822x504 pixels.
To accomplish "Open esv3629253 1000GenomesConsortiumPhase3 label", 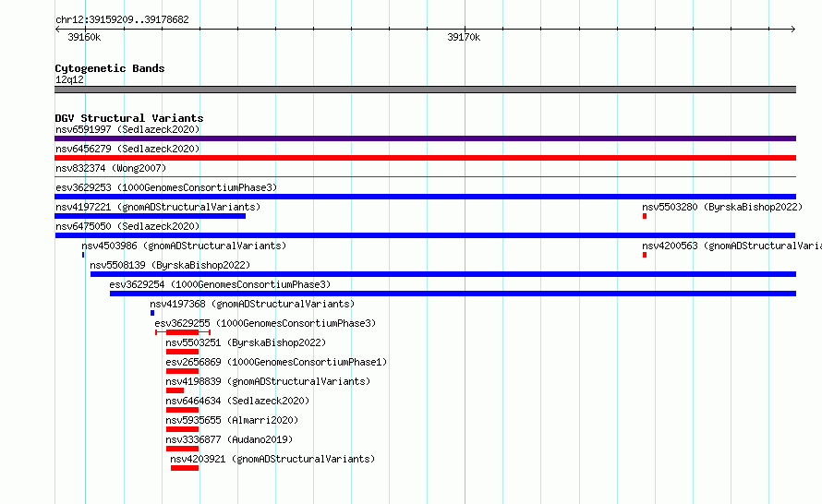I will (166, 187).
